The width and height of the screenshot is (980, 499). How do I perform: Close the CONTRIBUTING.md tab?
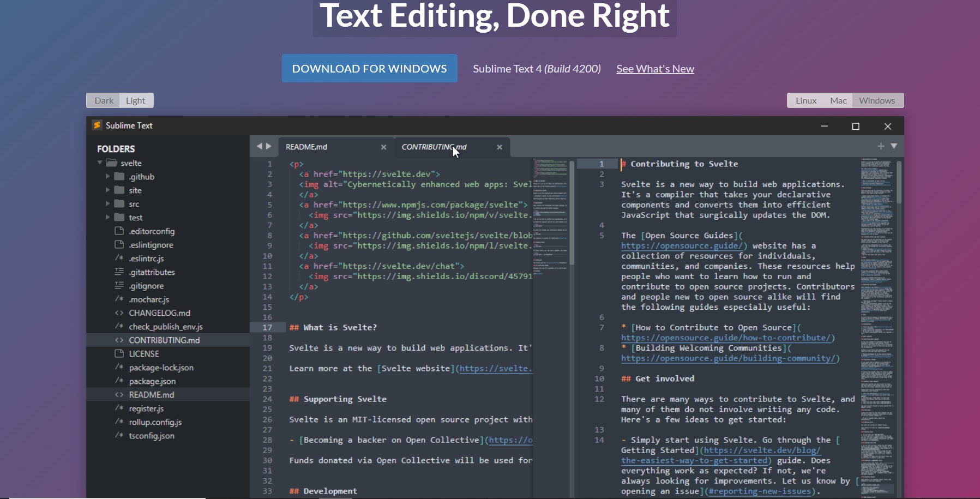click(499, 147)
